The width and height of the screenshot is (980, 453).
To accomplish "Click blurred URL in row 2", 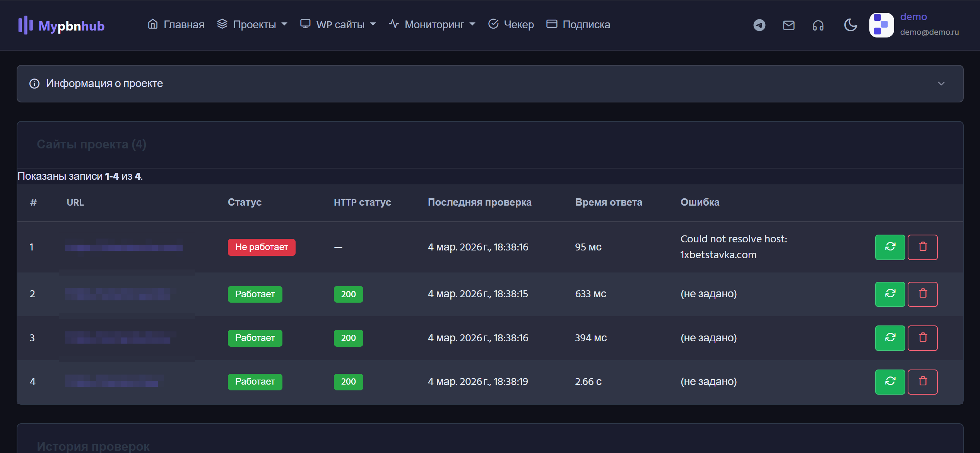I will (118, 294).
